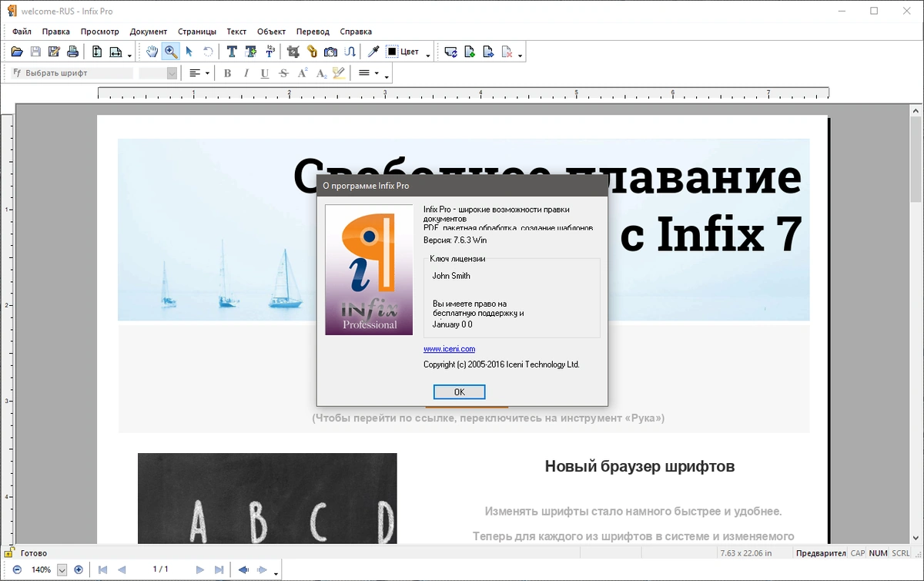This screenshot has height=581, width=924.
Task: Toggle text highlight marker
Action: pyautogui.click(x=339, y=73)
